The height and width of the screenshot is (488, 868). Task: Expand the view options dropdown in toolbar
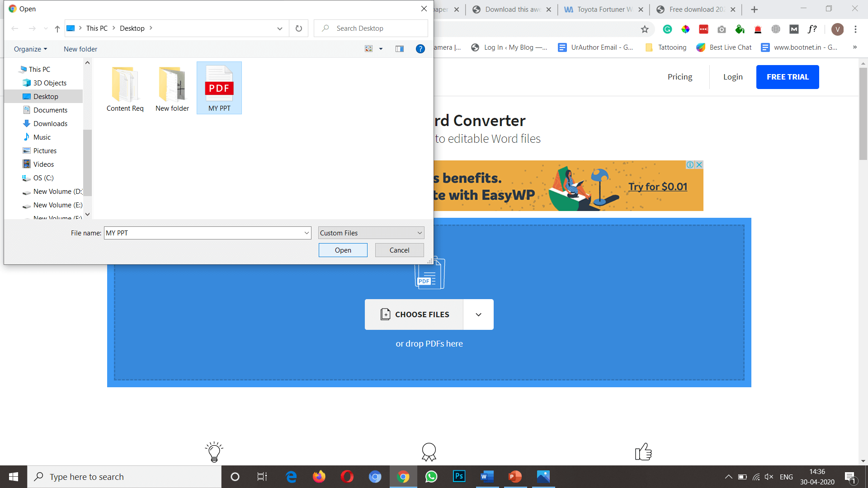coord(380,49)
